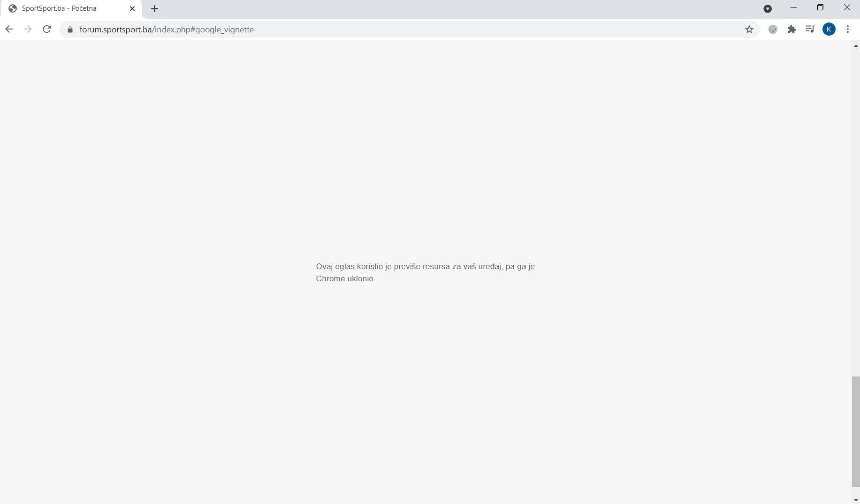Reload the current page
The image size is (860, 504).
[x=46, y=29]
